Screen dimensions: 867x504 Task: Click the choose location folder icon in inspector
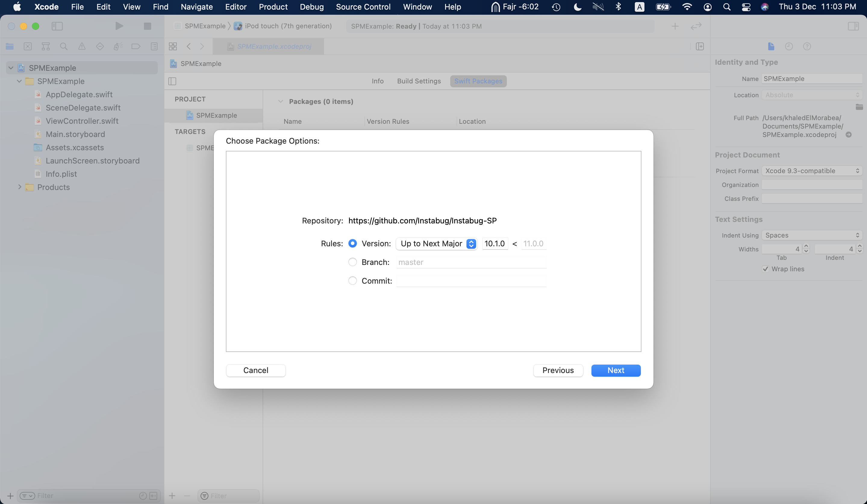coord(859,107)
